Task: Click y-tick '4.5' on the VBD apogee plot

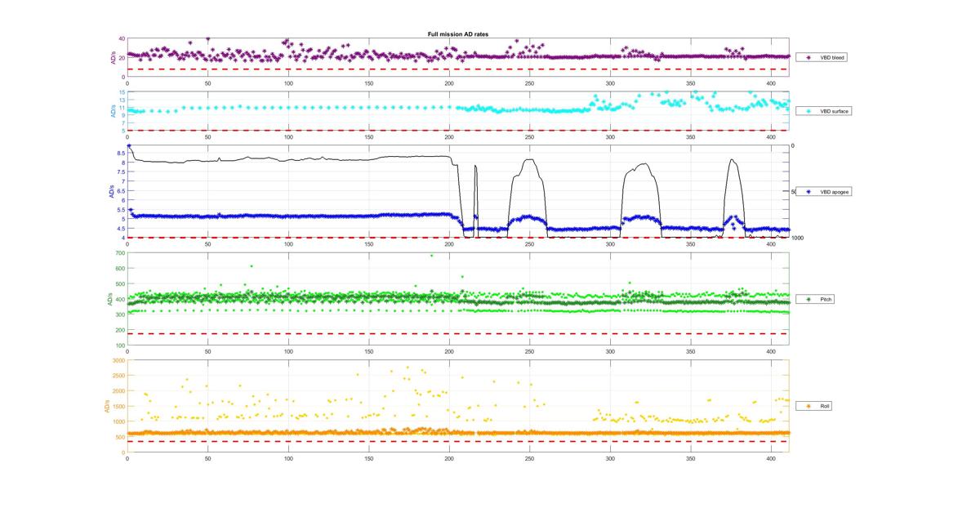Action: tap(121, 228)
